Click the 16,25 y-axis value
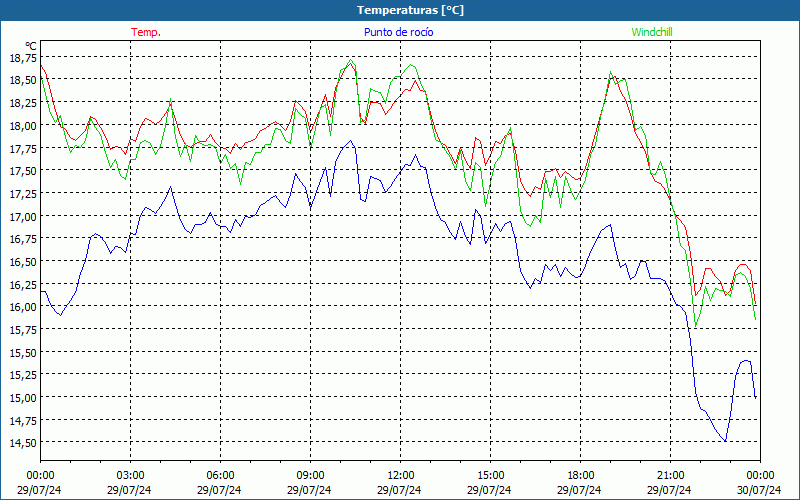This screenshot has width=800, height=500. pos(23,284)
